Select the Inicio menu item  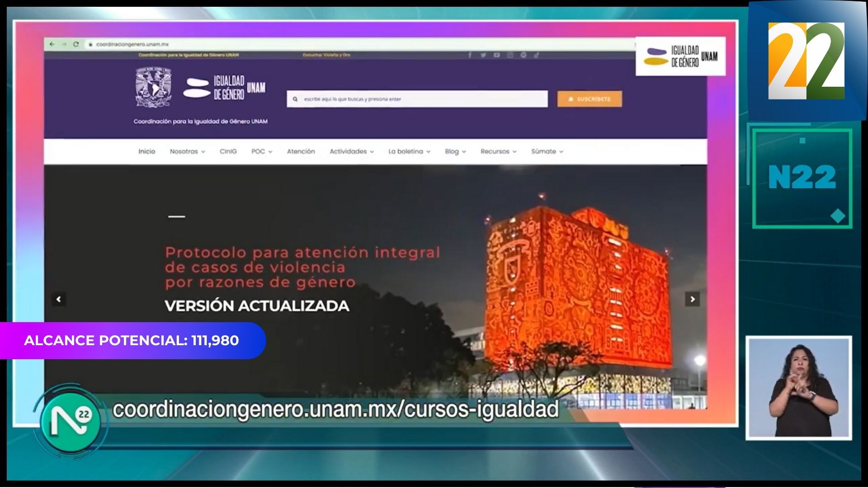pyautogui.click(x=146, y=152)
